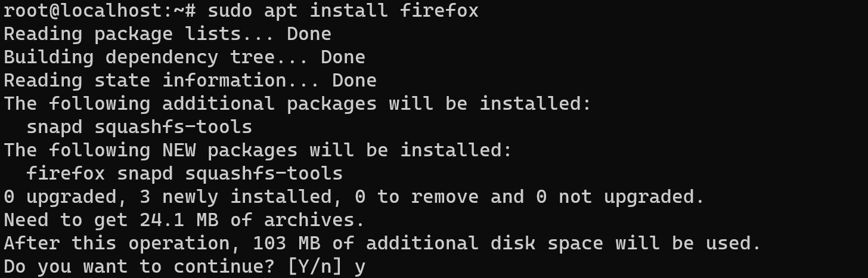Image resolution: width=868 pixels, height=278 pixels.
Task: Click the 0 upgraded text
Action: (60, 197)
